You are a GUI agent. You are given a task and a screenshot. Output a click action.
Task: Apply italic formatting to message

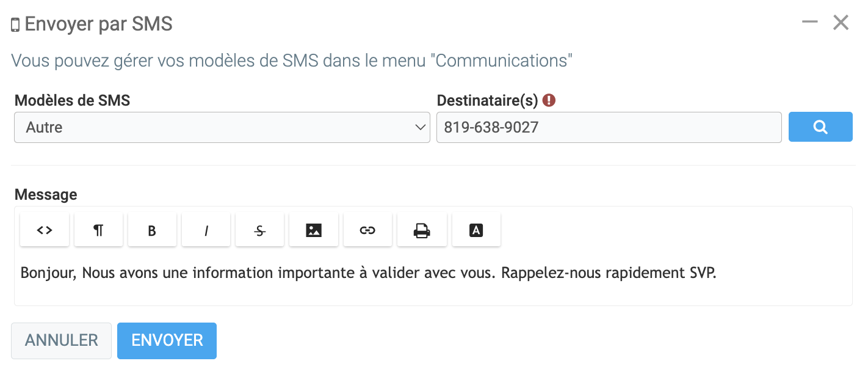206,230
